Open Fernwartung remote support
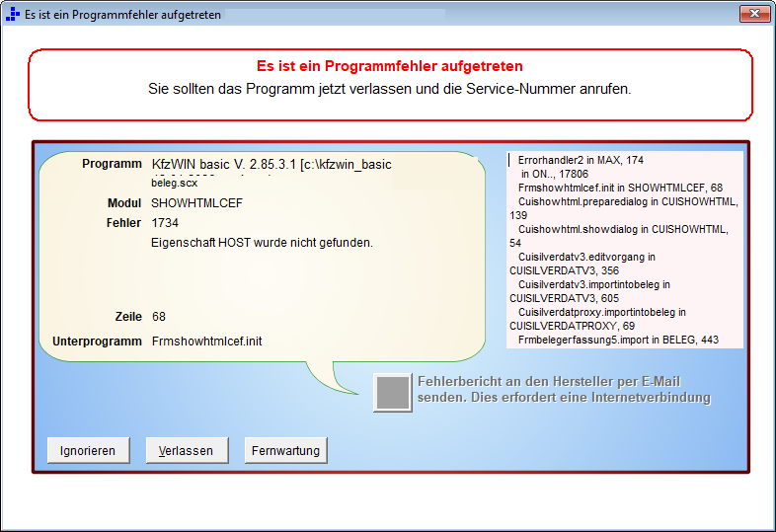This screenshot has width=776, height=532. 285,450
